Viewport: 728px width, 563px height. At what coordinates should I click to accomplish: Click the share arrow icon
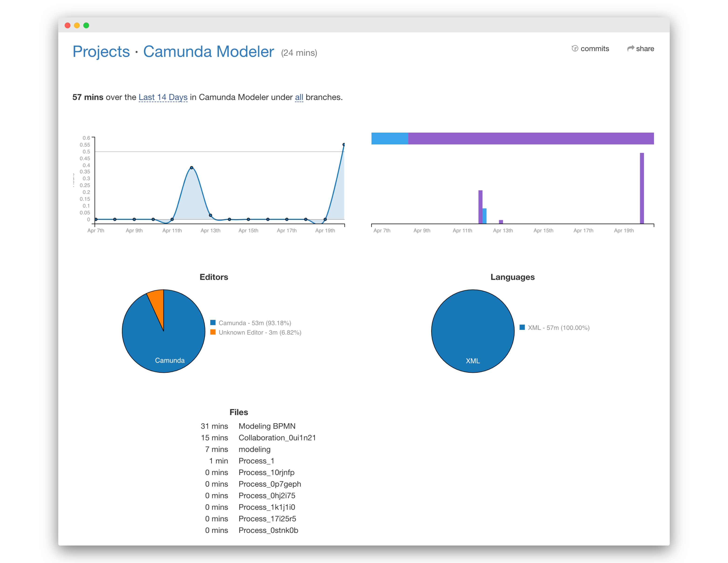[x=630, y=48]
